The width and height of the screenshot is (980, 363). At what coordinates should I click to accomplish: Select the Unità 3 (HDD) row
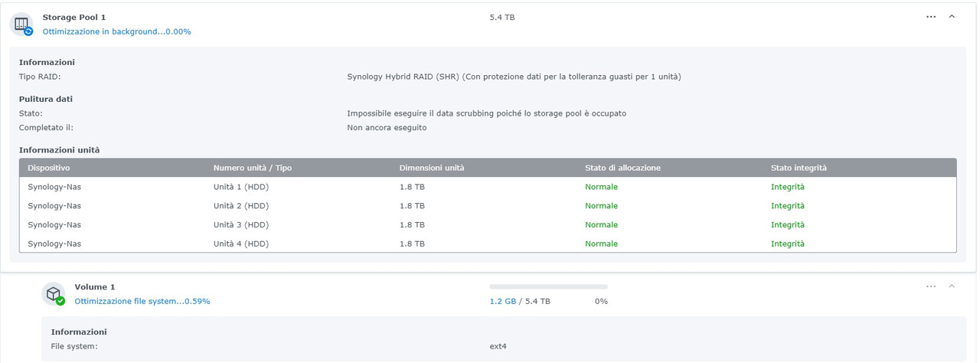click(241, 225)
